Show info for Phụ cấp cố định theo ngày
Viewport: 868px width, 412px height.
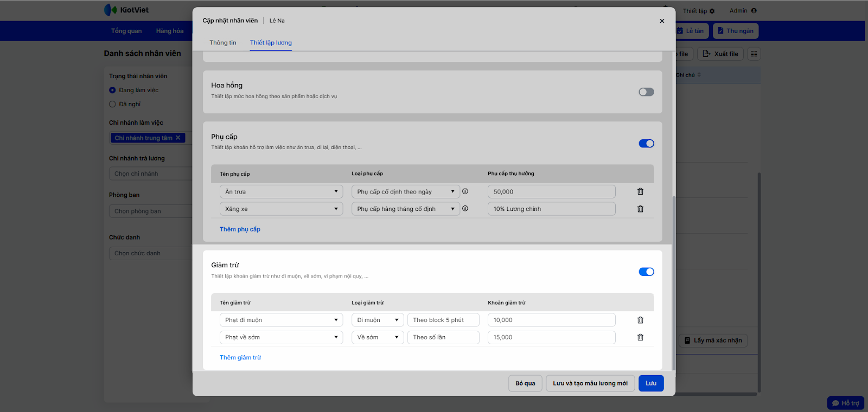465,191
